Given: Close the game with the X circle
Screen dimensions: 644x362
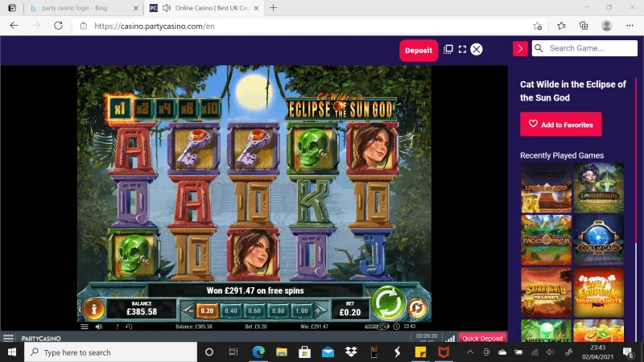Looking at the screenshot, I should coord(477,49).
